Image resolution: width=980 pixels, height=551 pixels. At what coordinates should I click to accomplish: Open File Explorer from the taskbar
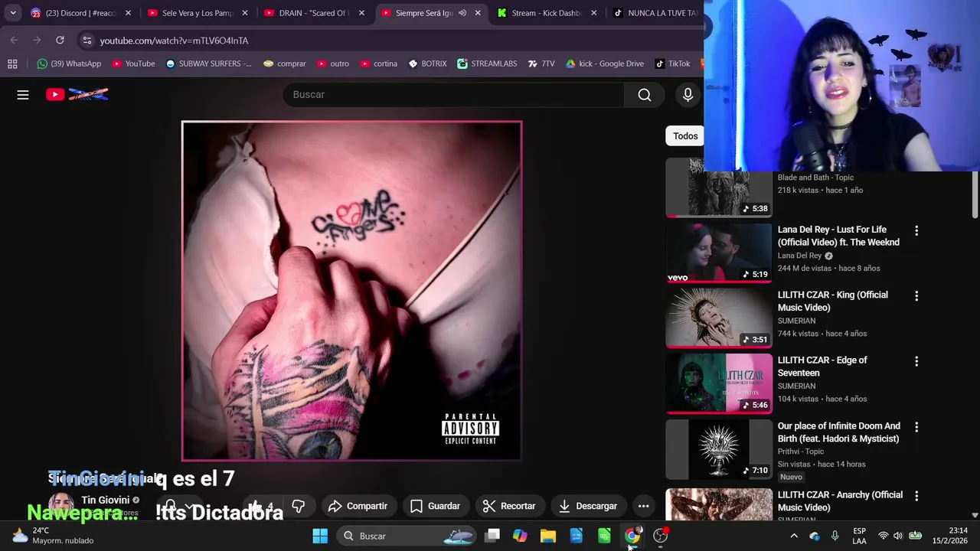[x=548, y=536]
